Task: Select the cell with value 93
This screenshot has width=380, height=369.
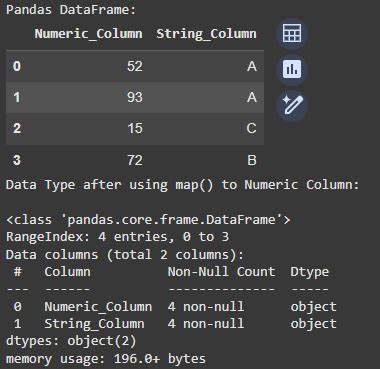Action: point(135,97)
